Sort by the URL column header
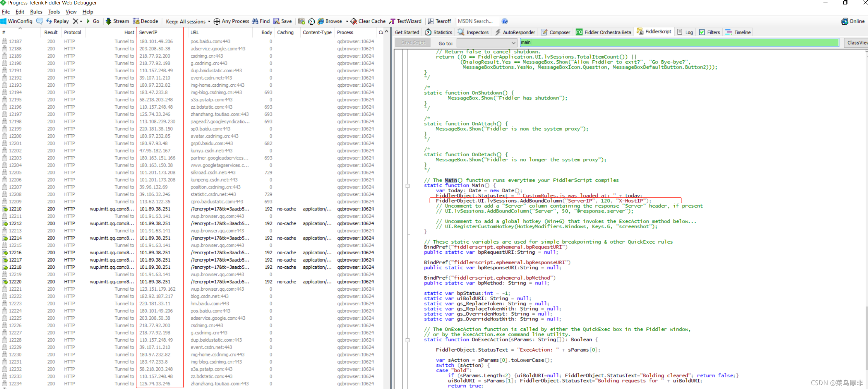The width and height of the screenshot is (868, 389). point(220,32)
